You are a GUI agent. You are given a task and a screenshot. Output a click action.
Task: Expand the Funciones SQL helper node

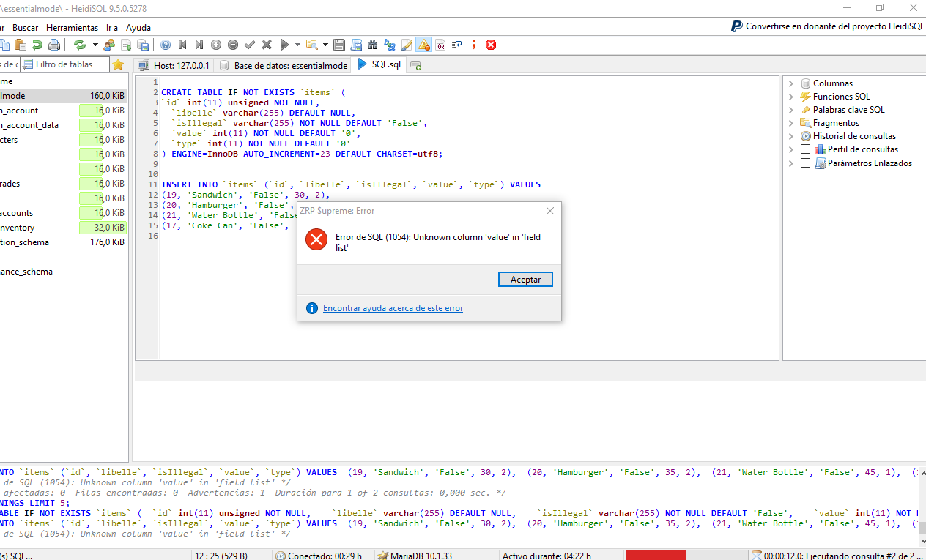(x=791, y=97)
